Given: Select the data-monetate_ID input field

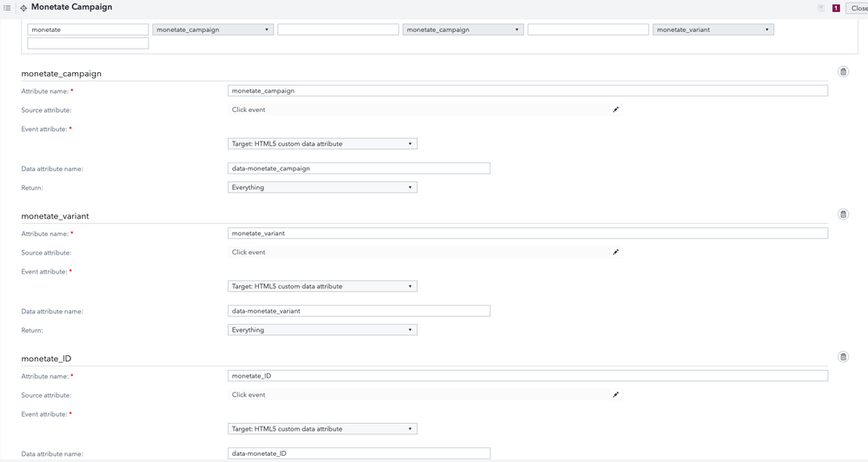Looking at the screenshot, I should (359, 453).
